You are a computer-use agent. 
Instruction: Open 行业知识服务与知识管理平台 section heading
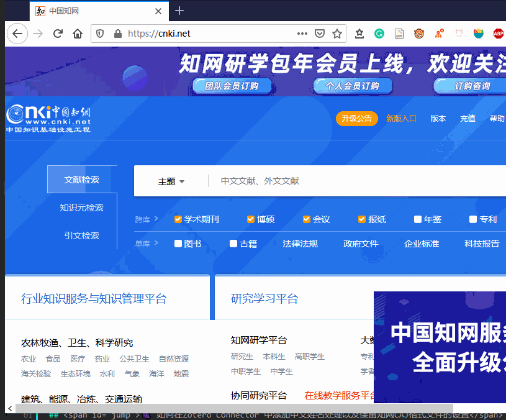click(x=94, y=299)
